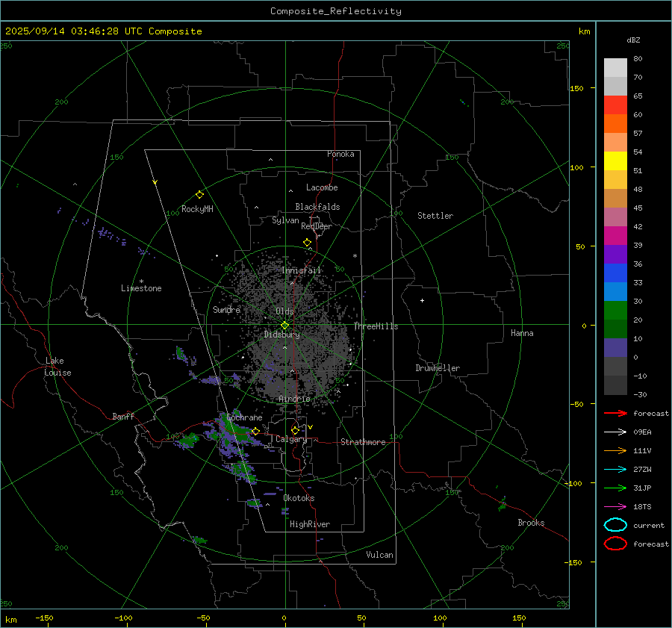Pick the blue 33-36 dBZ swatch

[x=615, y=273]
